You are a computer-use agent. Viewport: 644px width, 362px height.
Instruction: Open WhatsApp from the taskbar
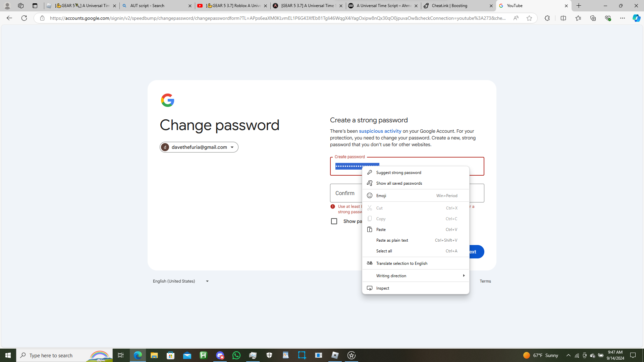(236, 355)
